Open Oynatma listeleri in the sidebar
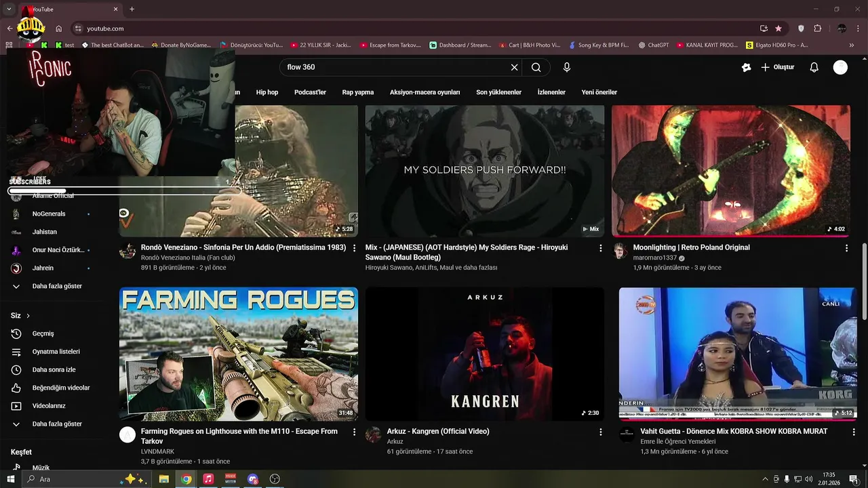This screenshot has width=868, height=488. [56, 352]
